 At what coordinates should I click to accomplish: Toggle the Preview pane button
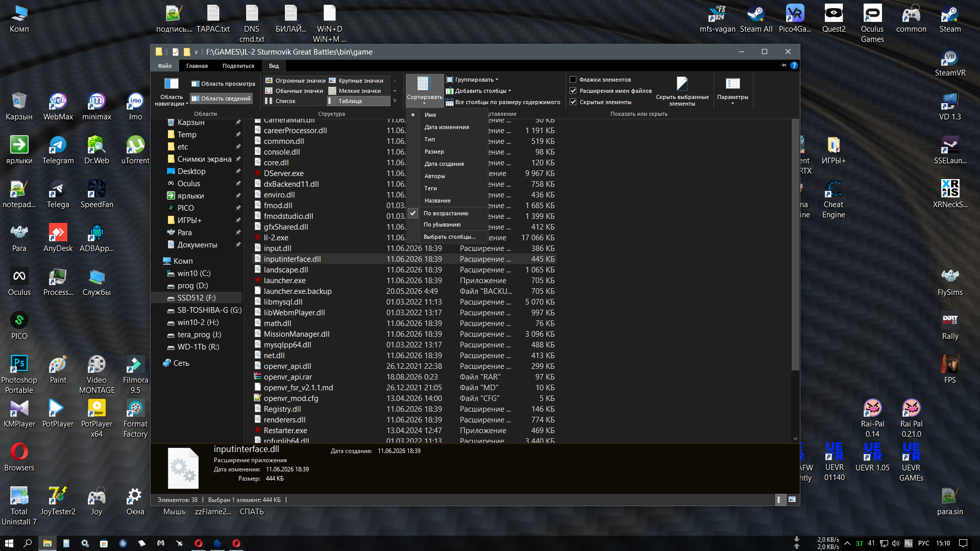[223, 84]
